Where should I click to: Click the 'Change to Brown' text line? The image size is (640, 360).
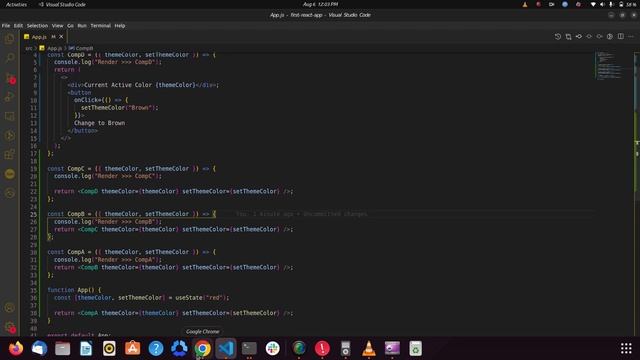(100, 123)
